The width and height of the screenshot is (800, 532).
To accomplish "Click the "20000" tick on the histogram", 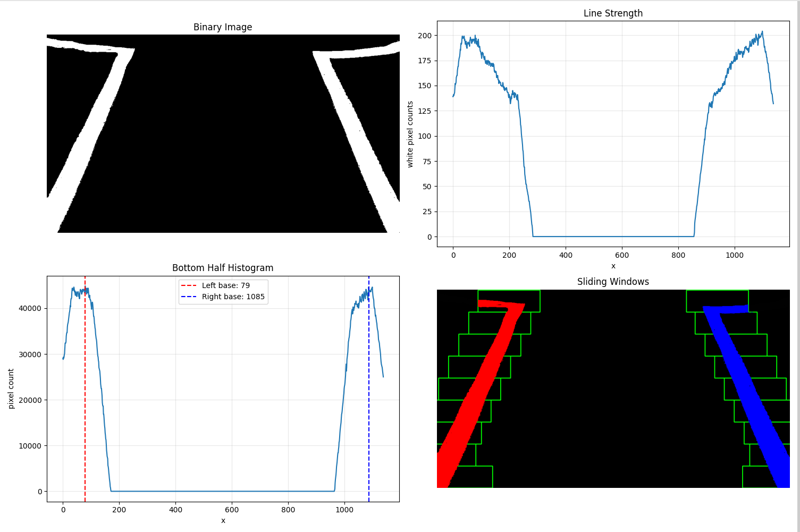I will 30,400.
